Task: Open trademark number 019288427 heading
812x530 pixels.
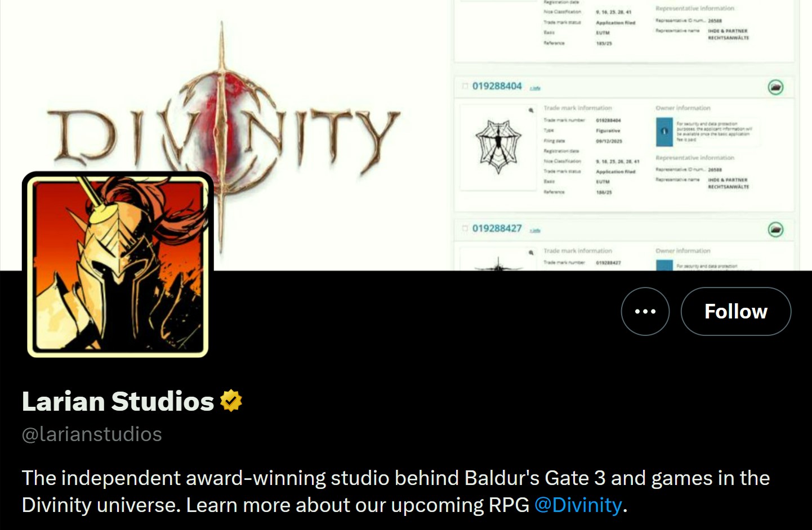Action: coord(497,228)
